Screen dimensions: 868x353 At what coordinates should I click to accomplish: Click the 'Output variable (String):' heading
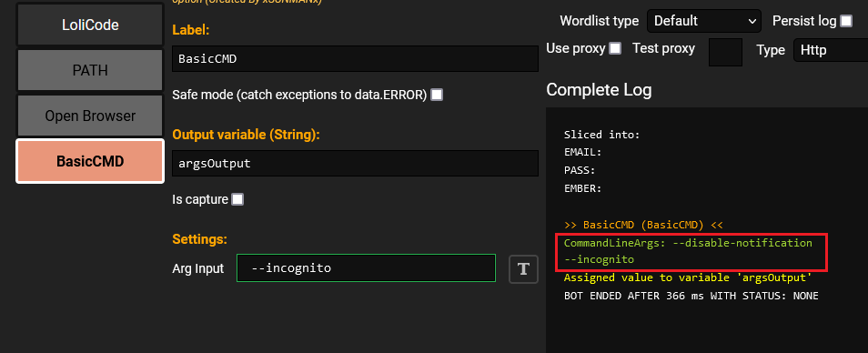pos(246,135)
